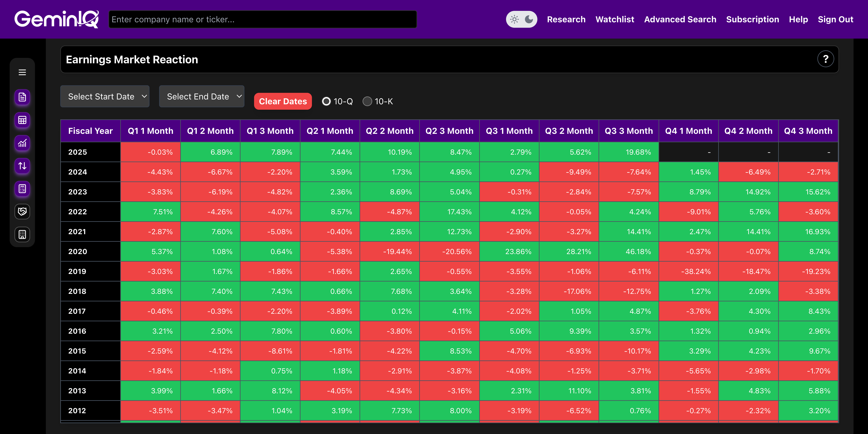Click the table grid sidebar icon
868x434 pixels.
(22, 120)
